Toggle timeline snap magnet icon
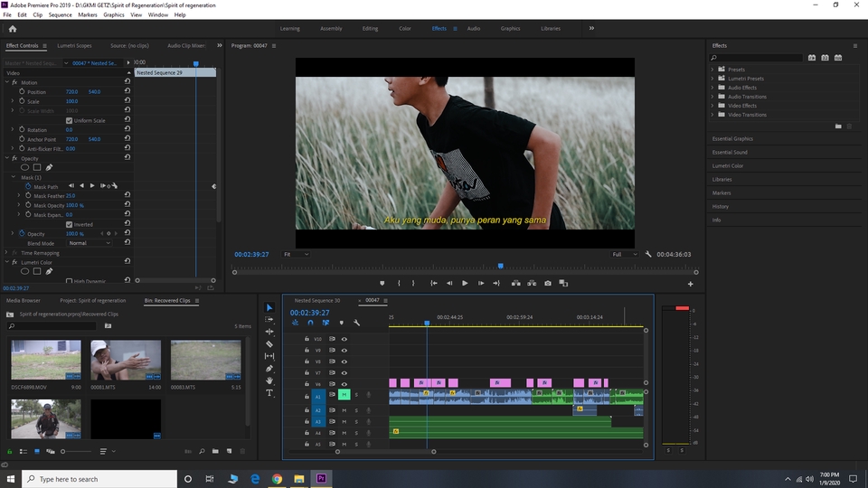 click(x=310, y=323)
